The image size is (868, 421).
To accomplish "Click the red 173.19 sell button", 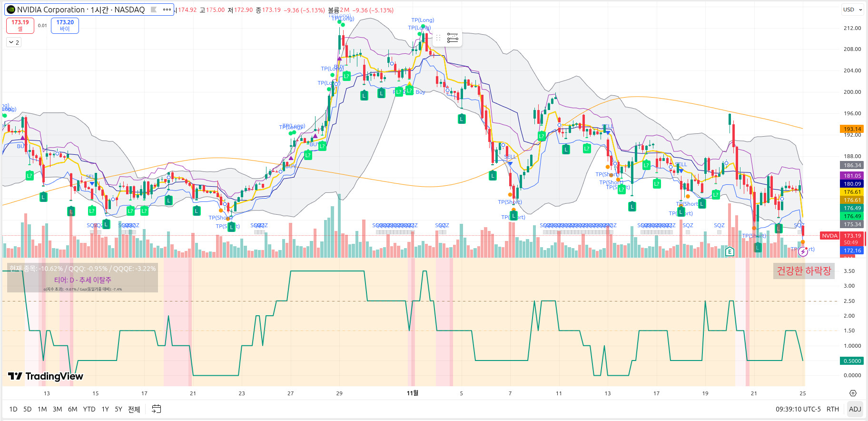I will (x=20, y=25).
